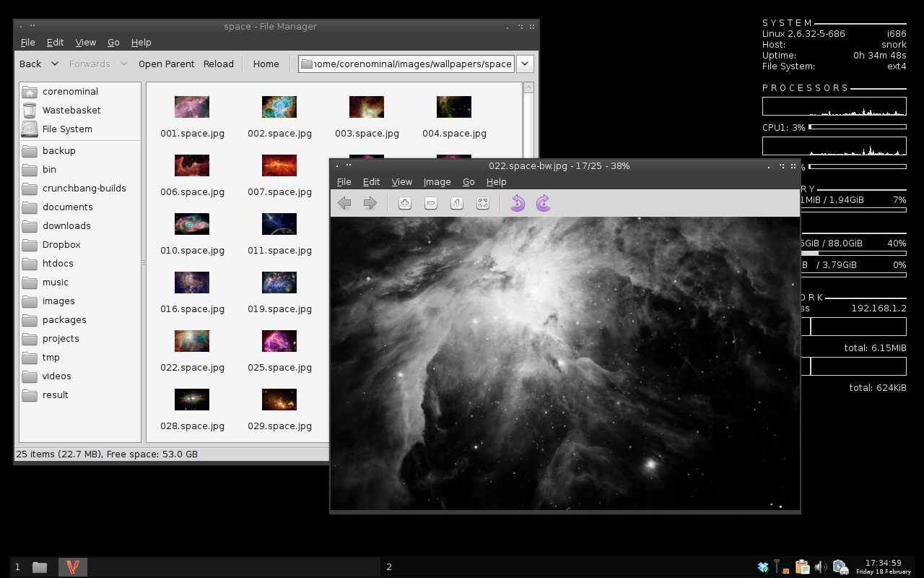
Task: Click the zoom in icon in image viewer
Action: pyautogui.click(x=405, y=204)
